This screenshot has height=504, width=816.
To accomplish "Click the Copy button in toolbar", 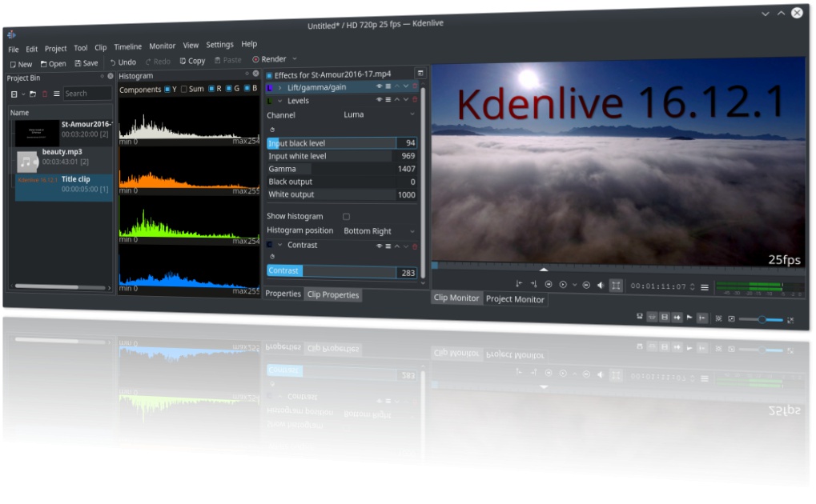I will coord(192,61).
